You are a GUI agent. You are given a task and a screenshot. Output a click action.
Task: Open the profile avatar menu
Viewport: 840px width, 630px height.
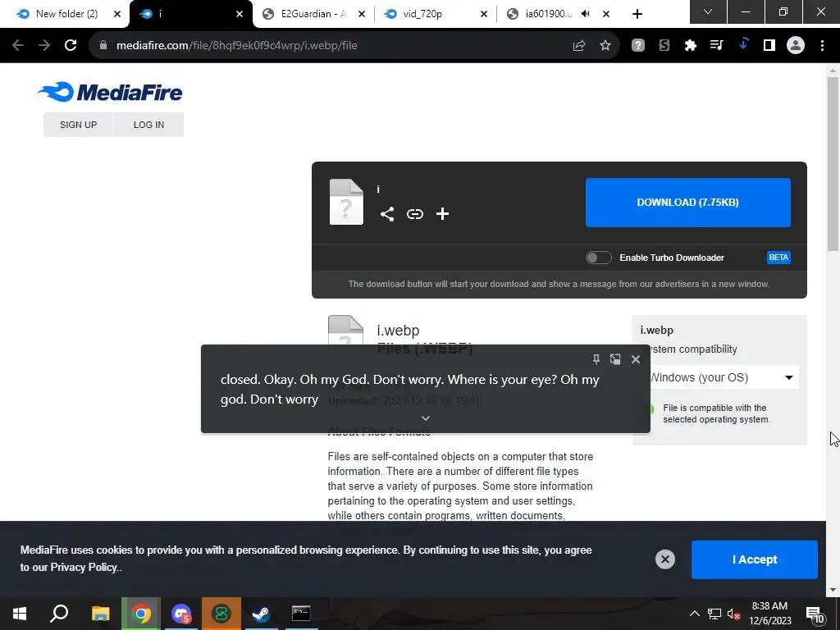[796, 46]
